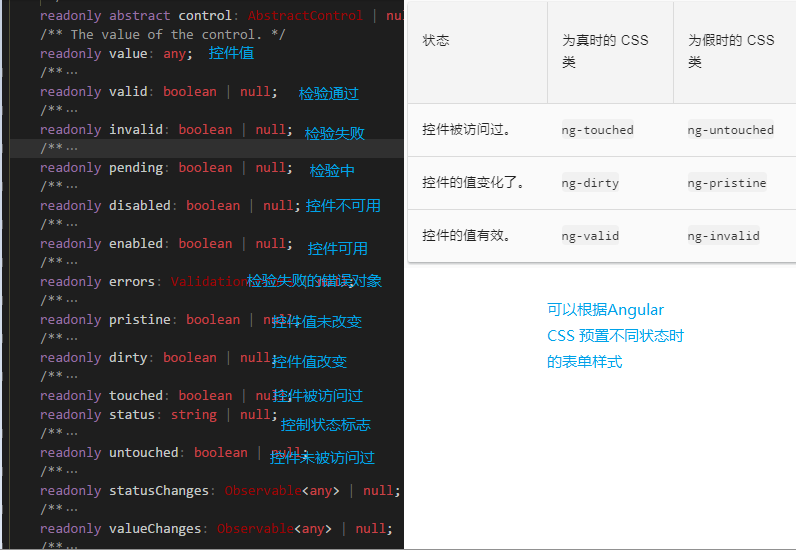
Task: Click the '检验中' annotation text
Action: (x=332, y=171)
